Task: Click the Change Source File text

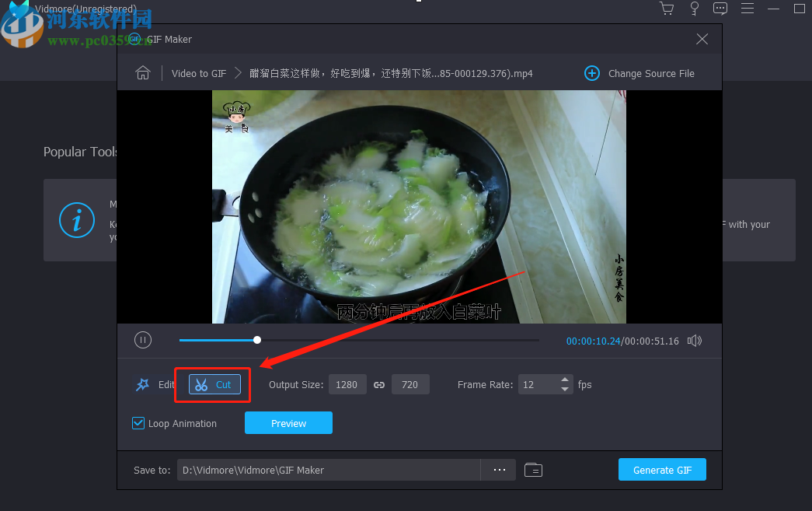Action: pyautogui.click(x=651, y=74)
